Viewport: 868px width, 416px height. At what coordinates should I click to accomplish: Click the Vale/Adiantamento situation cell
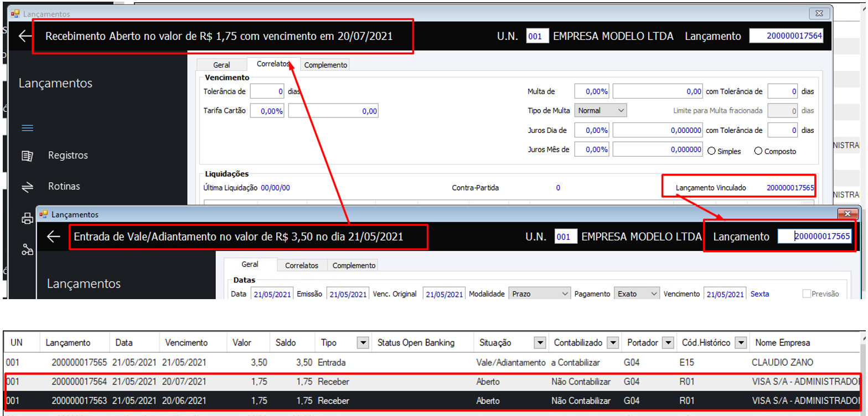click(511, 363)
